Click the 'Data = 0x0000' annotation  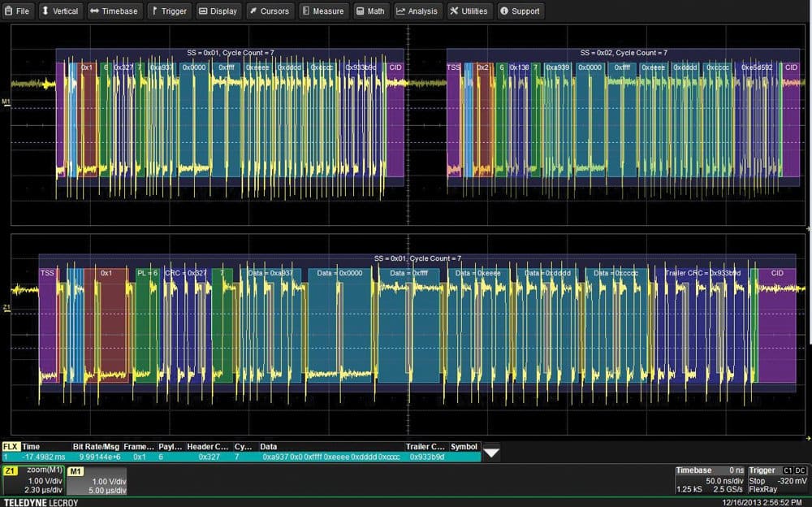click(339, 273)
